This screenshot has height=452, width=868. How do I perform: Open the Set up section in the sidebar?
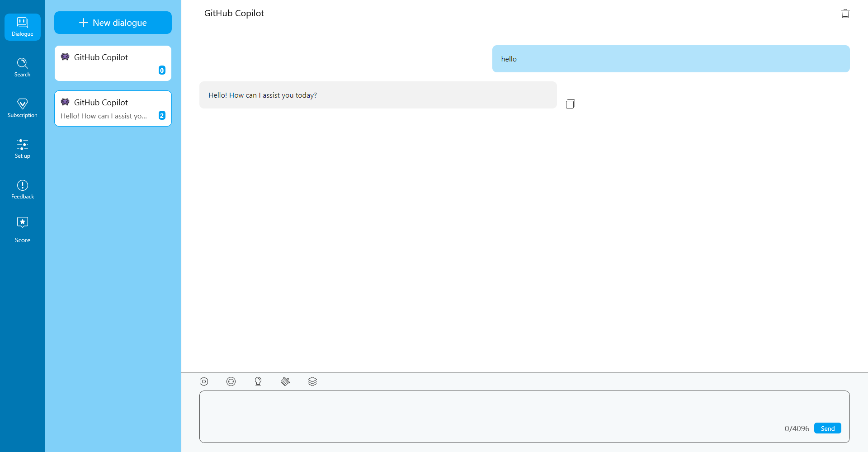tap(23, 149)
